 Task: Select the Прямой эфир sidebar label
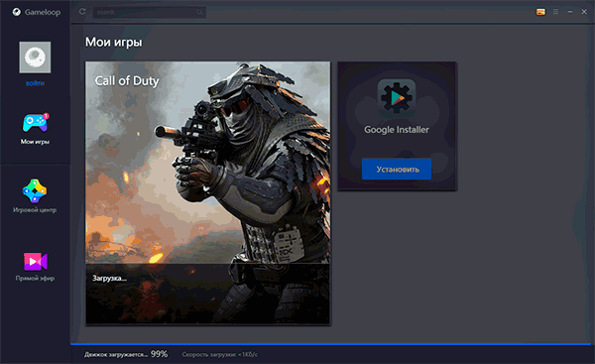35,279
